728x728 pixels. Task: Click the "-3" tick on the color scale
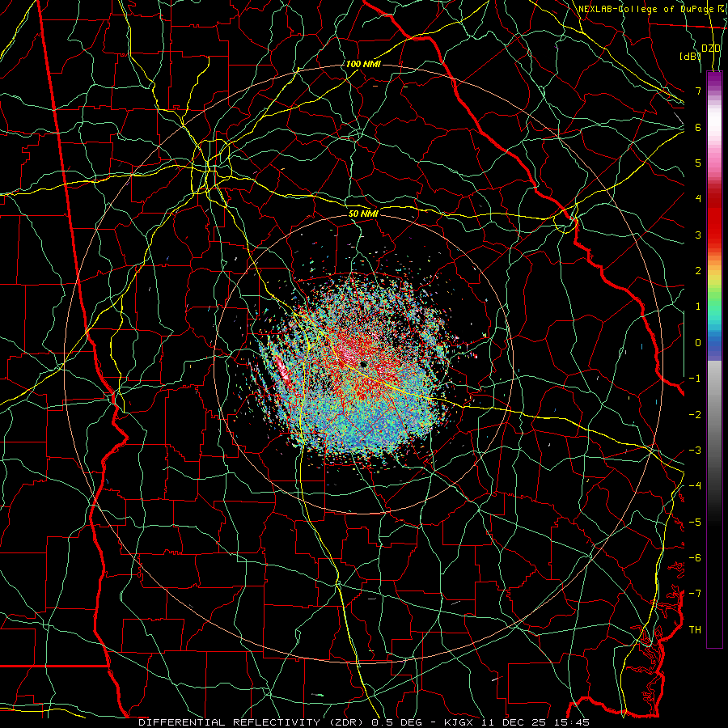(x=695, y=451)
